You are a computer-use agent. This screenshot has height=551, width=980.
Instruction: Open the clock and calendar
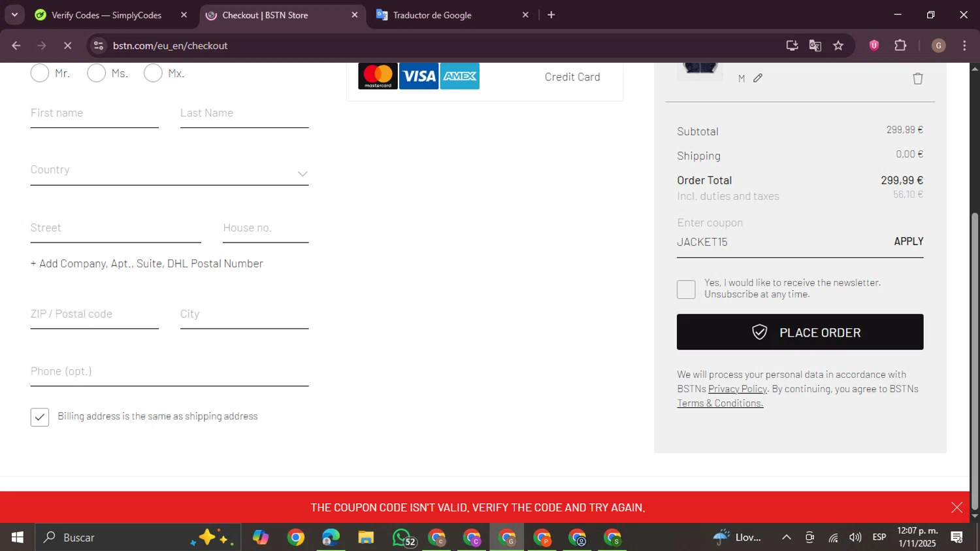tap(917, 537)
